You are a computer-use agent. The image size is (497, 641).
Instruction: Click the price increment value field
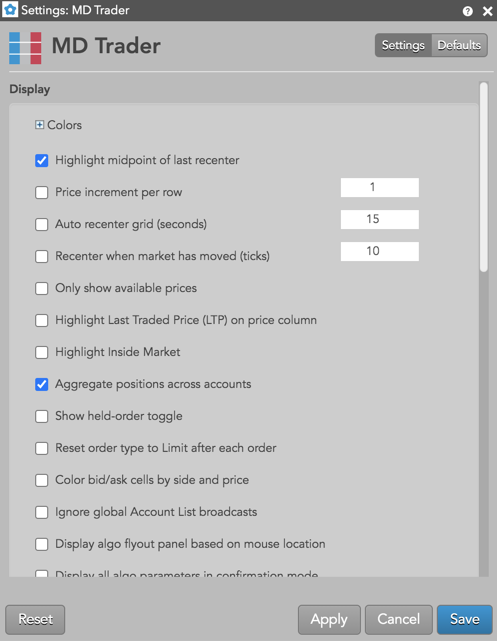[x=380, y=187]
